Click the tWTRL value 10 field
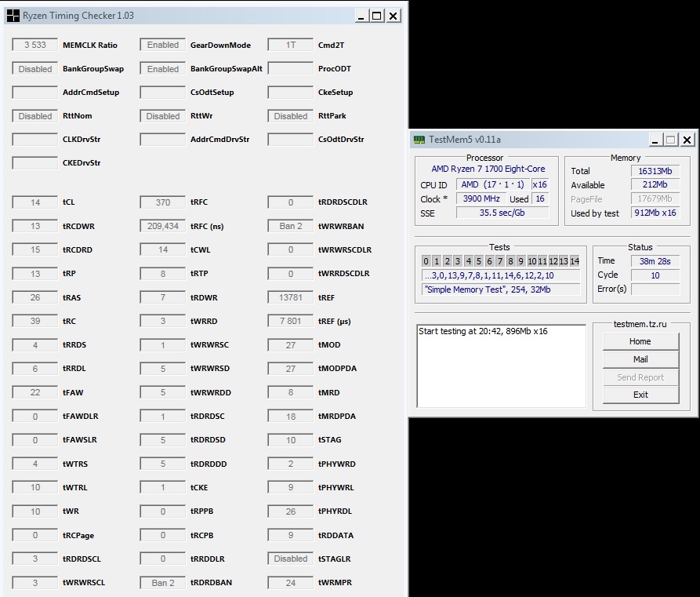 click(x=34, y=487)
